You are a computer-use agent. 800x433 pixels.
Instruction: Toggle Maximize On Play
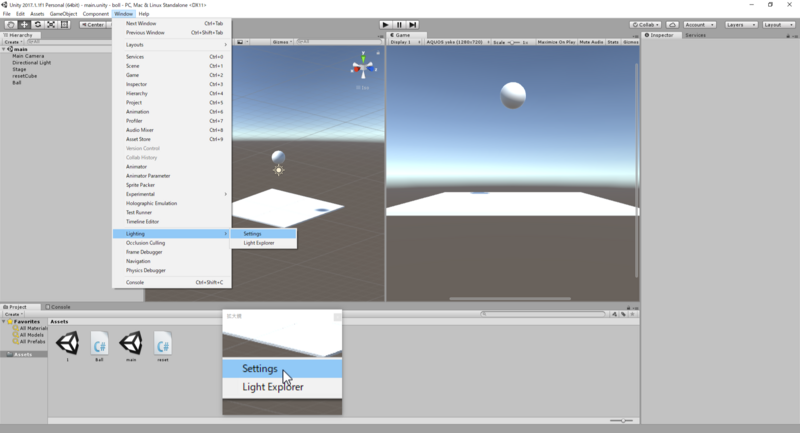coord(556,42)
